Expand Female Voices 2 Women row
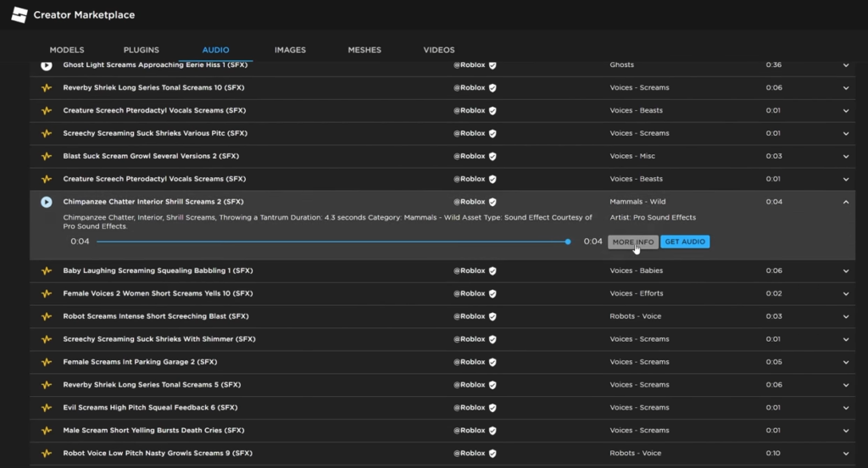The image size is (868, 468). tap(846, 293)
